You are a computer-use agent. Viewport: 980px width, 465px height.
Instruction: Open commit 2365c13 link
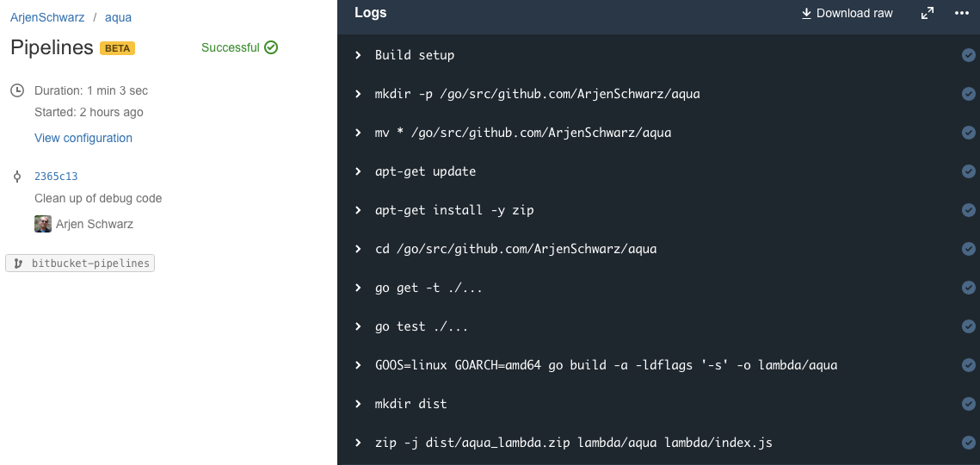click(56, 177)
